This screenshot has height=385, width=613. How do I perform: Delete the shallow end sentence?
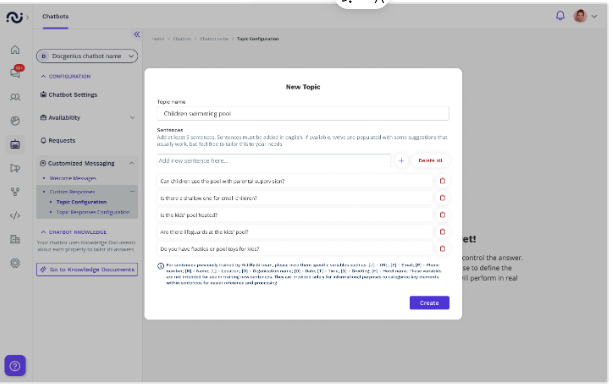442,198
